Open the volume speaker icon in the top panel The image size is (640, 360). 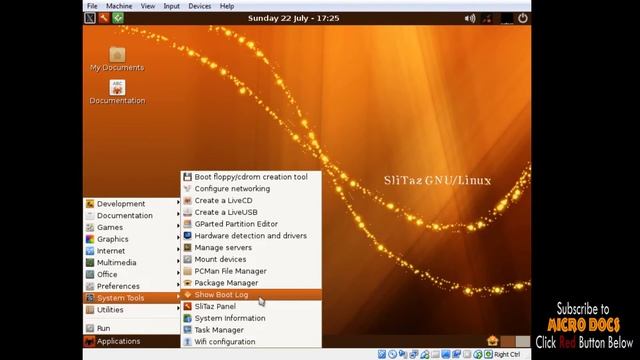point(470,18)
